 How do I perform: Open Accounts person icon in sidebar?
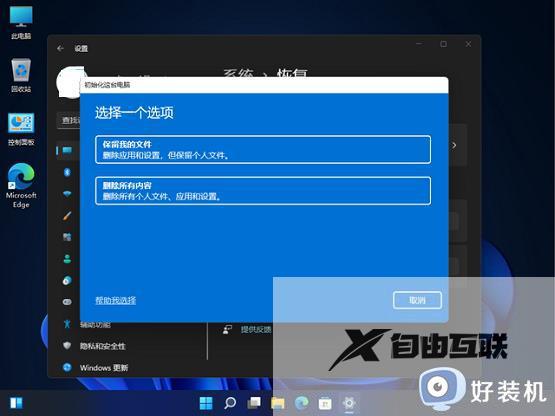point(67,259)
